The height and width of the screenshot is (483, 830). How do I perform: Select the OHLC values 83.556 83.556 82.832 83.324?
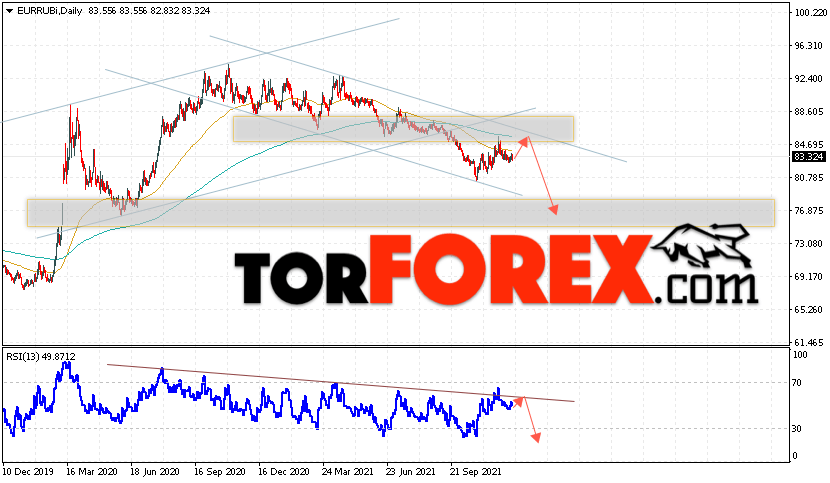149,11
